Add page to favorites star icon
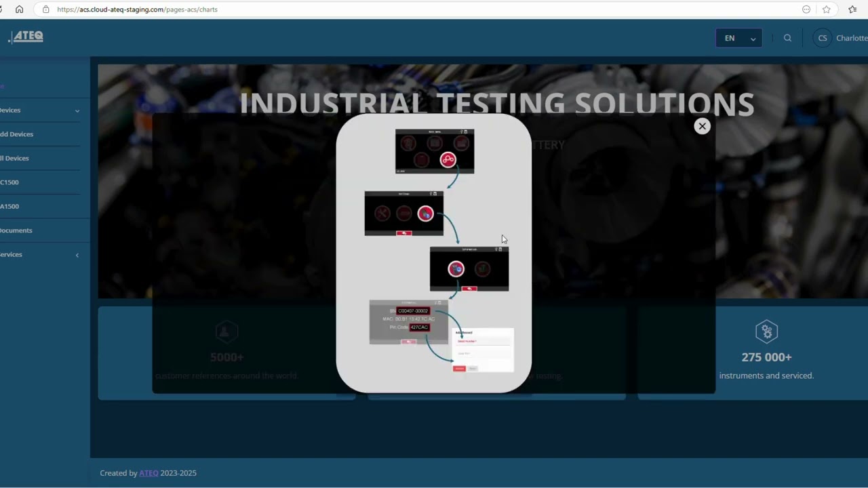Image resolution: width=868 pixels, height=488 pixels. (x=826, y=9)
